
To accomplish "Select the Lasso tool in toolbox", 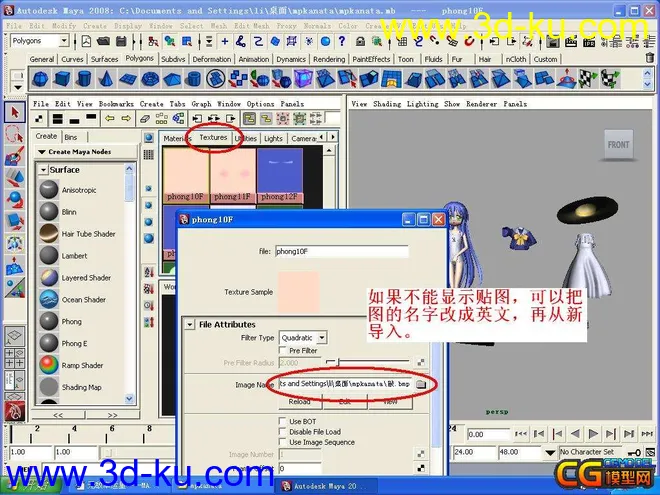I will [x=15, y=134].
